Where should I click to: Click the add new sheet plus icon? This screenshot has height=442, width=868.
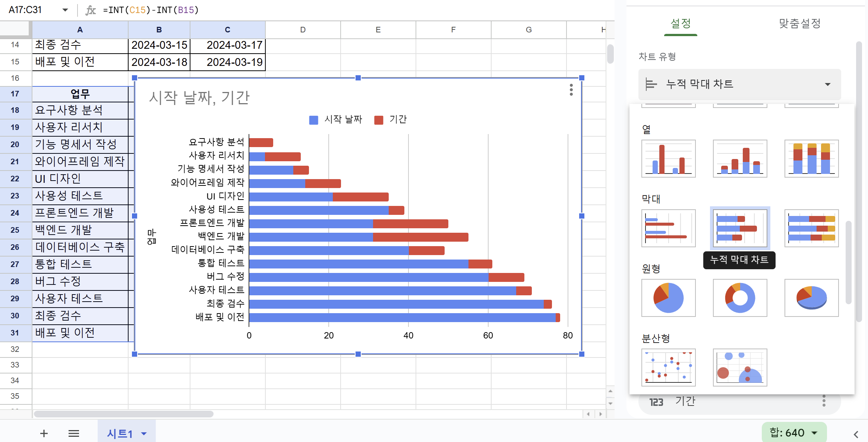coord(44,433)
